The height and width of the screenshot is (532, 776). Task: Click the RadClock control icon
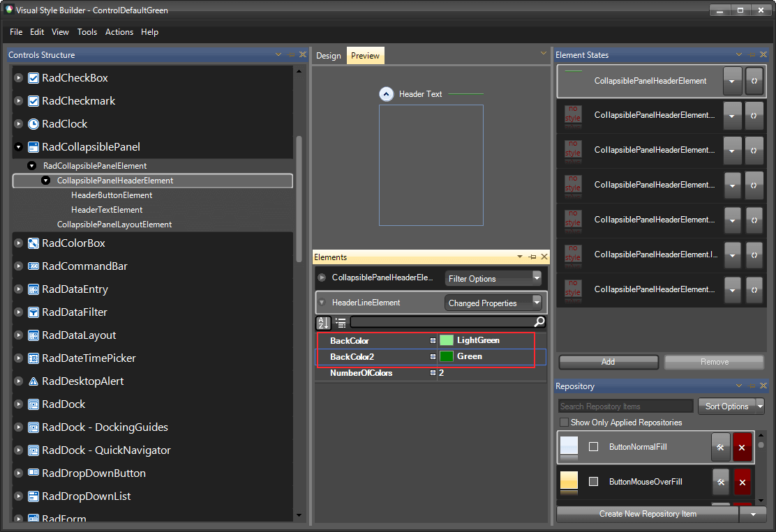[x=33, y=123]
